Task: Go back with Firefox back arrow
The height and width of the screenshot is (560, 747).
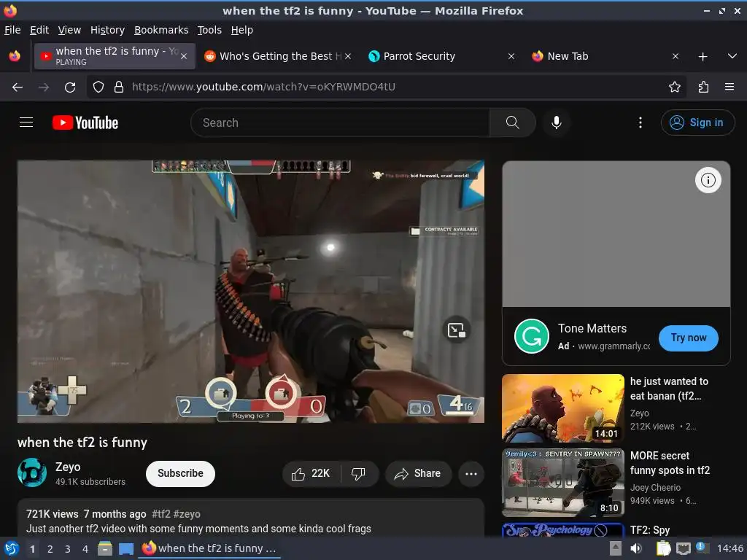Action: click(x=18, y=87)
